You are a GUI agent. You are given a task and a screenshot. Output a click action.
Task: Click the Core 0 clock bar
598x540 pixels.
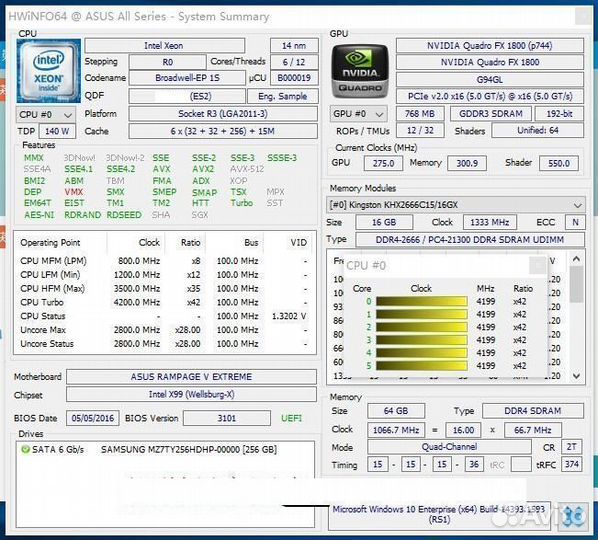coord(421,301)
